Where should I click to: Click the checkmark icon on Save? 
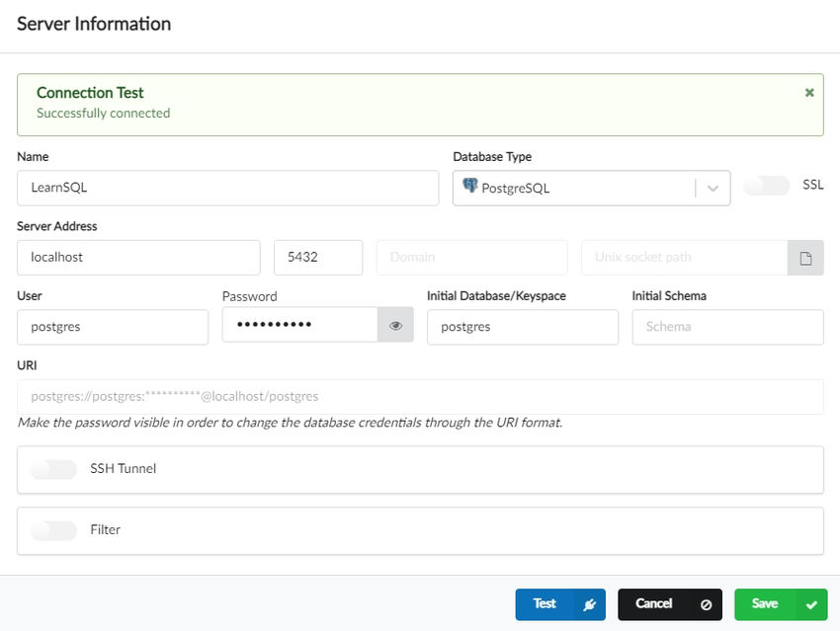coord(811,605)
